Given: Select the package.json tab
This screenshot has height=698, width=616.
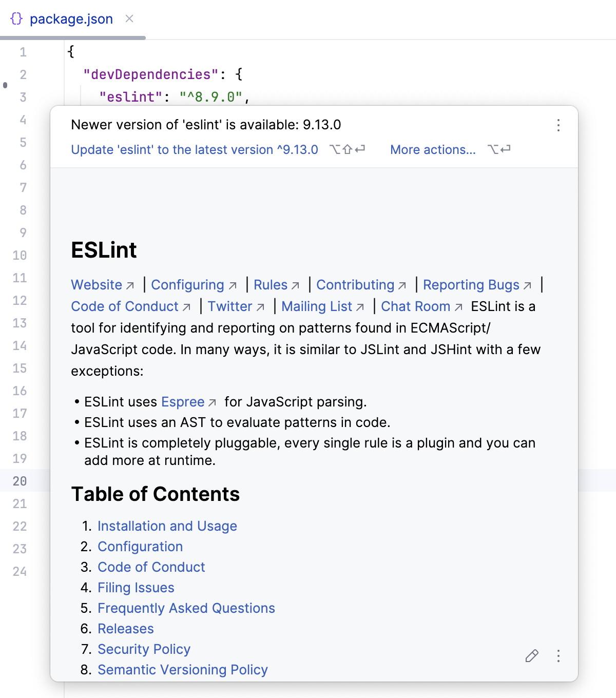Looking at the screenshot, I should [x=72, y=18].
